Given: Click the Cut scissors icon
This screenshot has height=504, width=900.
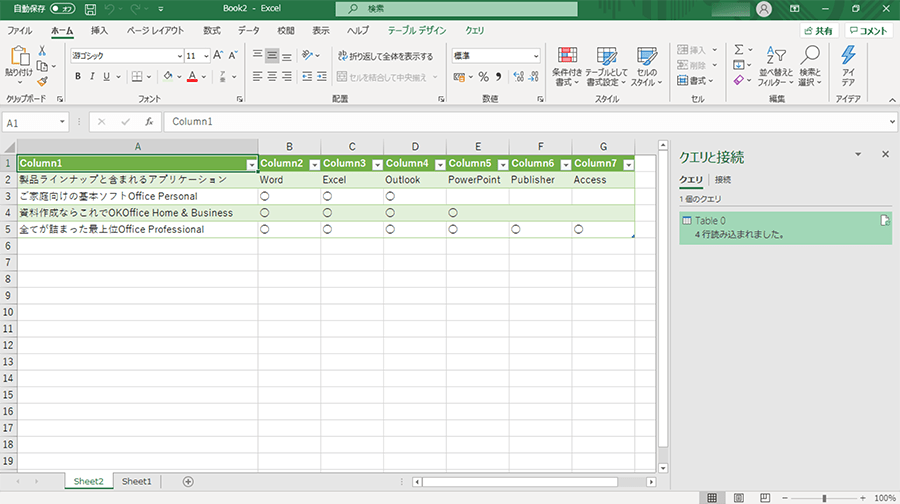Looking at the screenshot, I should click(x=42, y=51).
